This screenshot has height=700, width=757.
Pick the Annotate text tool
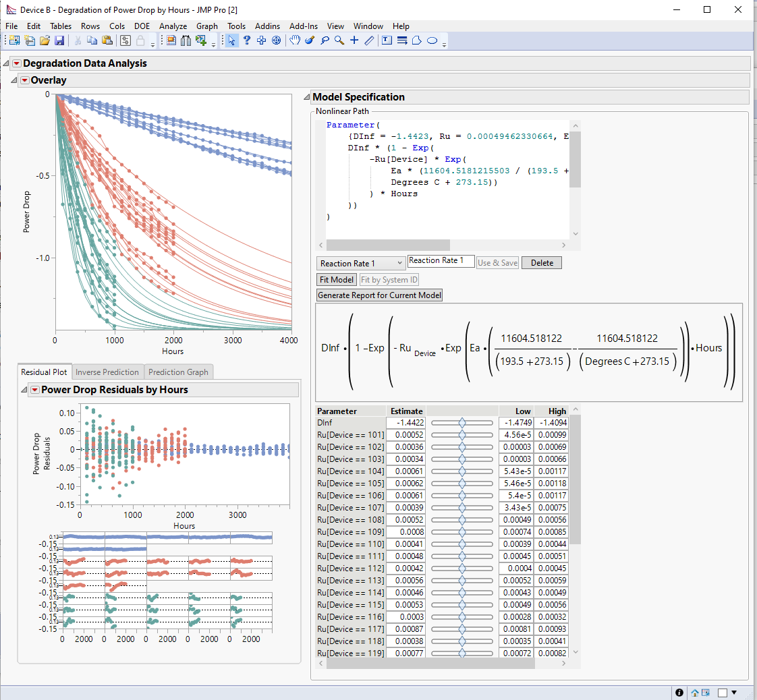[387, 40]
